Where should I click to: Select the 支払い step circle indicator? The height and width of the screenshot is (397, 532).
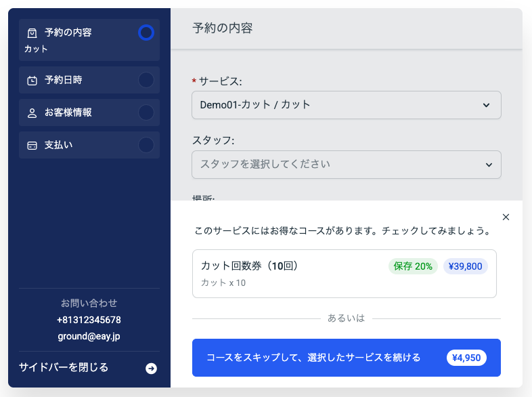[x=146, y=145]
